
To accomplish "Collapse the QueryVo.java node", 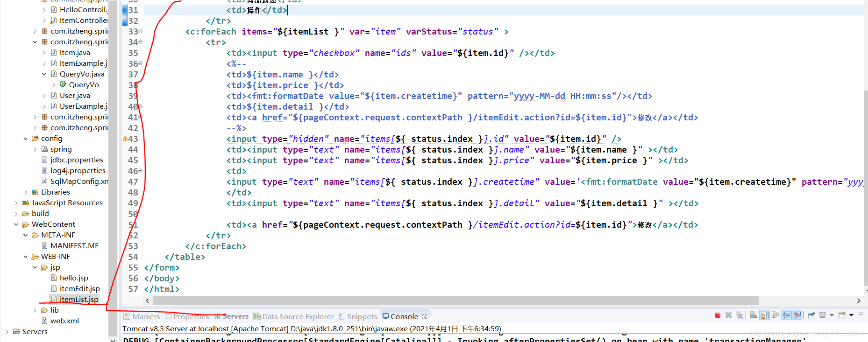I will coord(44,74).
